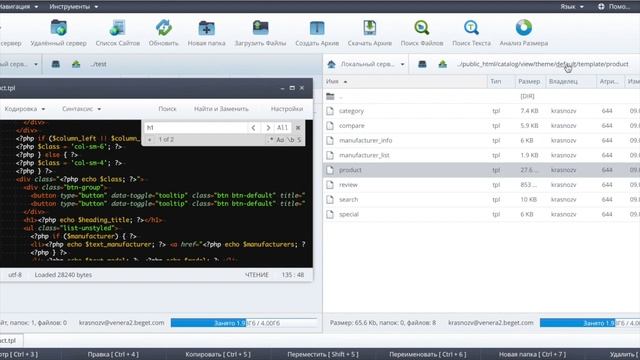Open the Кодировка dropdown in editor
This screenshot has width=640, height=360.
24,109
